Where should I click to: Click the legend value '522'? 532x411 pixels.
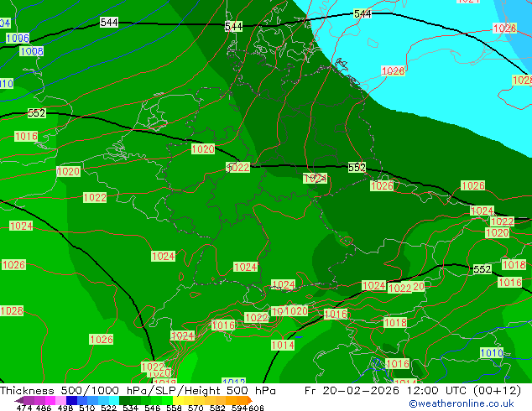108,408
